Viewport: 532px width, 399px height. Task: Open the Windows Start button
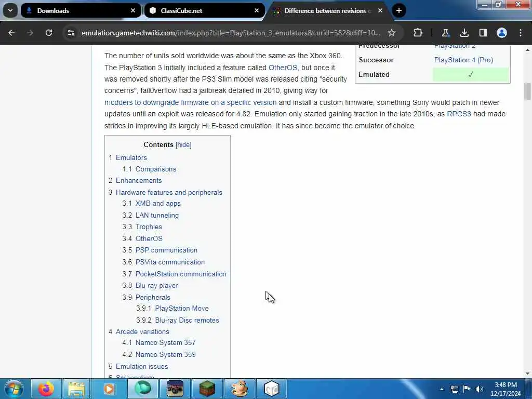click(x=14, y=389)
